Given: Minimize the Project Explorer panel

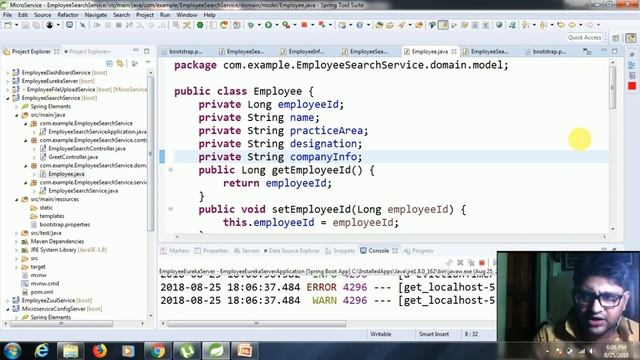Looking at the screenshot, I should [x=136, y=51].
